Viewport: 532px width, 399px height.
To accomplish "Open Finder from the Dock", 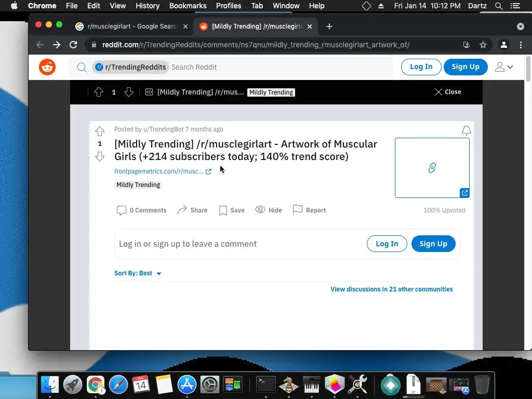I will coord(49,384).
